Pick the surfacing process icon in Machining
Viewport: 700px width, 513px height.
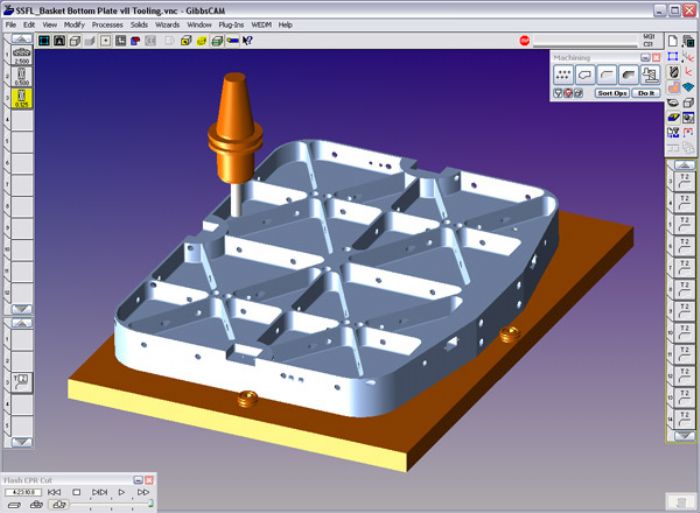tap(629, 75)
